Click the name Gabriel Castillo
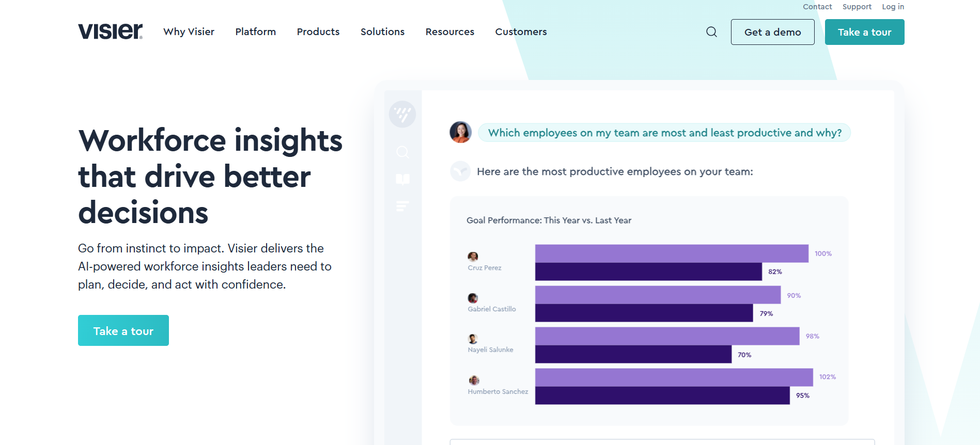 [492, 309]
